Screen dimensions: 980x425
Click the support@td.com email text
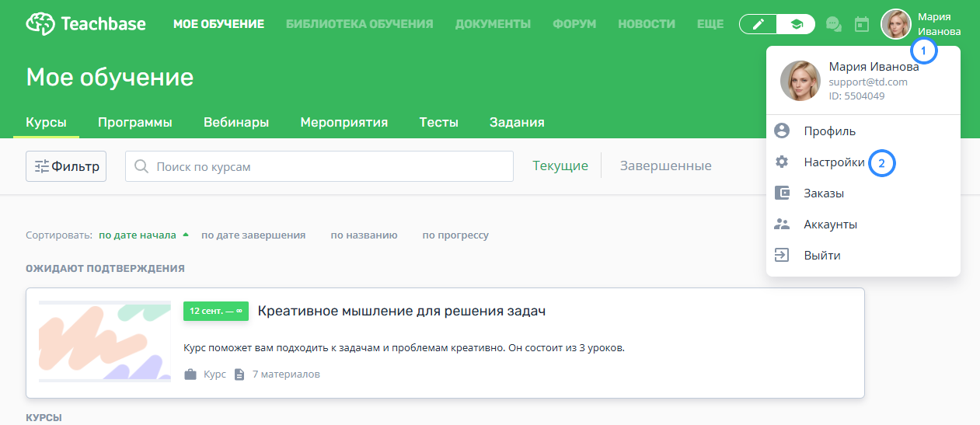coord(868,82)
